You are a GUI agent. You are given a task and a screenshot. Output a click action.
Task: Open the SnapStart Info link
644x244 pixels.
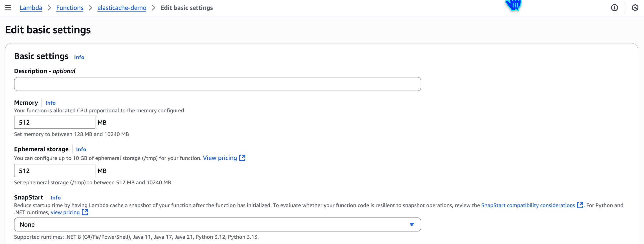click(56, 198)
